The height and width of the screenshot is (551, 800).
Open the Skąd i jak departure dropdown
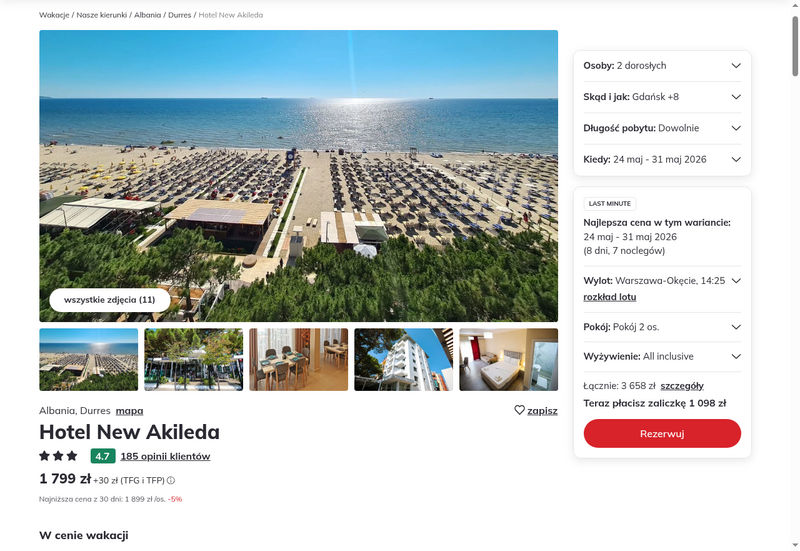(662, 97)
